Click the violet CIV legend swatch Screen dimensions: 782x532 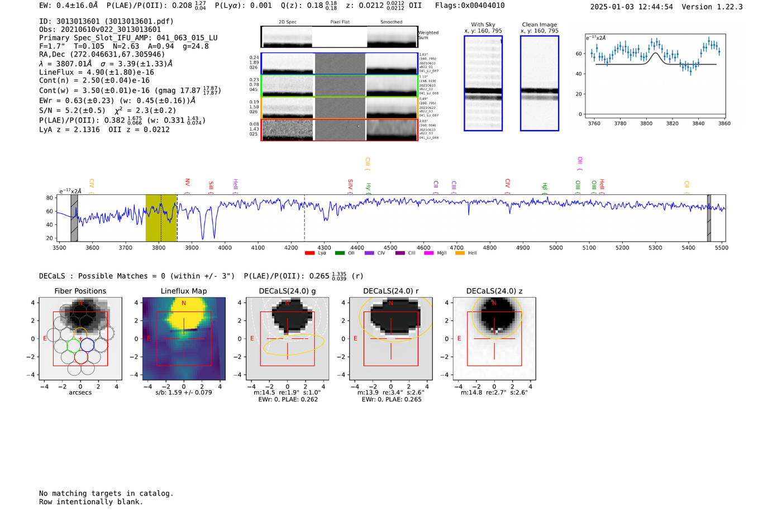pos(369,253)
